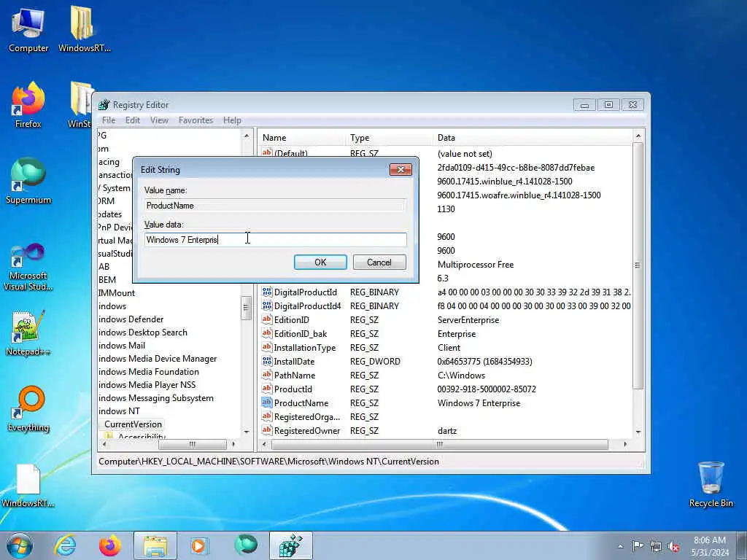The height and width of the screenshot is (560, 747).
Task: Open the Help menu in Registry Editor
Action: pyautogui.click(x=232, y=120)
